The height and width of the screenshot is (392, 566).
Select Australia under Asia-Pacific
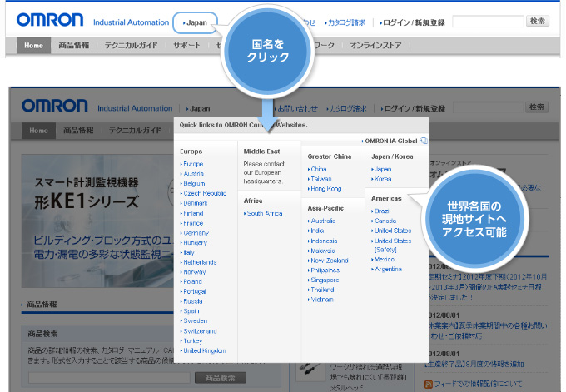click(x=322, y=221)
